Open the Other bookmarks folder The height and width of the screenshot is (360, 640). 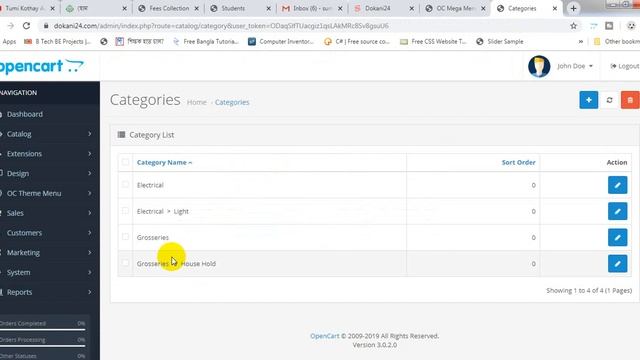click(x=616, y=42)
